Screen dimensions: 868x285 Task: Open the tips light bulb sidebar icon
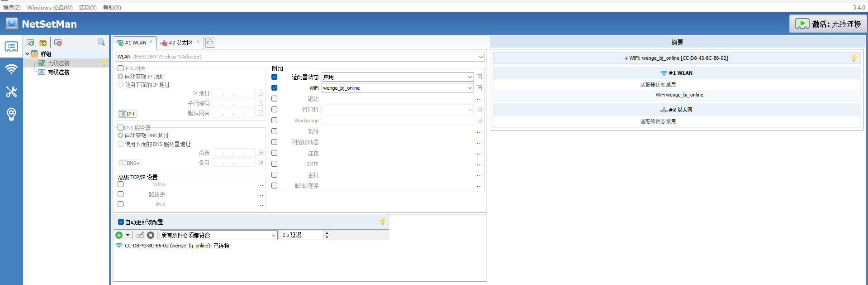(x=11, y=114)
